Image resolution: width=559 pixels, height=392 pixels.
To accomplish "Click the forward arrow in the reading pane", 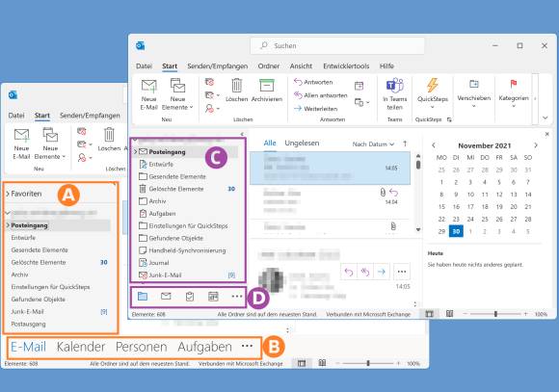I will tap(382, 272).
